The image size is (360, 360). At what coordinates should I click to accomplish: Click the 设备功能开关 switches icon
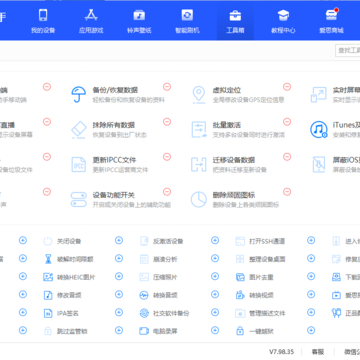pyautogui.click(x=79, y=199)
